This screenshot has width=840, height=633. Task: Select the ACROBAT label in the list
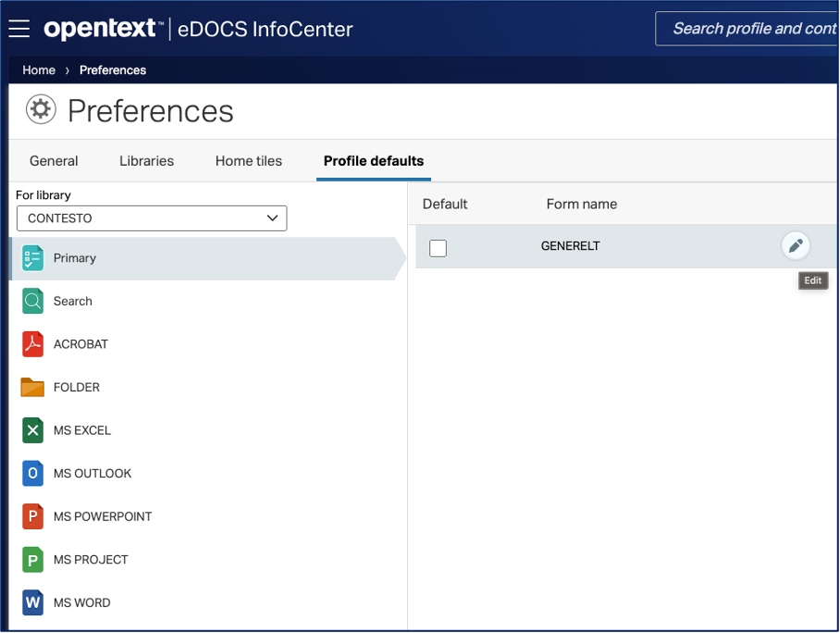[80, 344]
